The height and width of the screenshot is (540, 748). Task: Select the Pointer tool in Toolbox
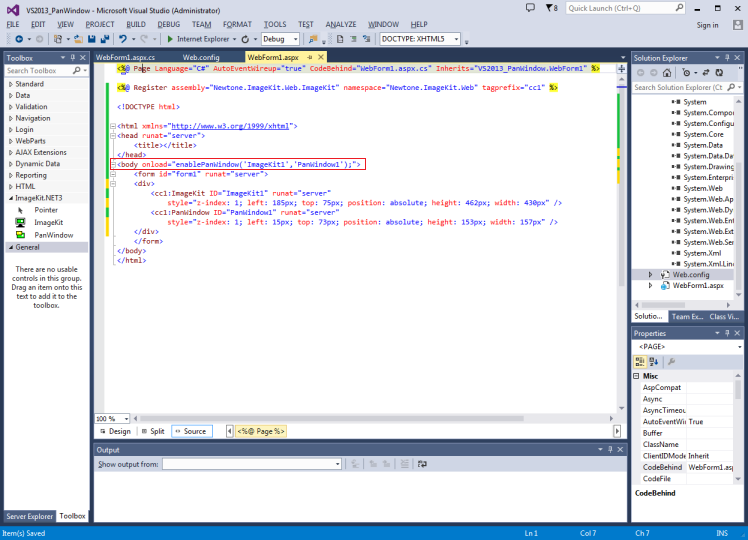(x=46, y=210)
